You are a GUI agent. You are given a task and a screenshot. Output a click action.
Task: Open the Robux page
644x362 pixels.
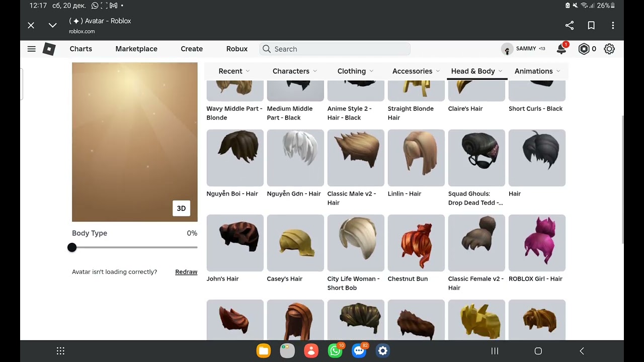pyautogui.click(x=237, y=49)
